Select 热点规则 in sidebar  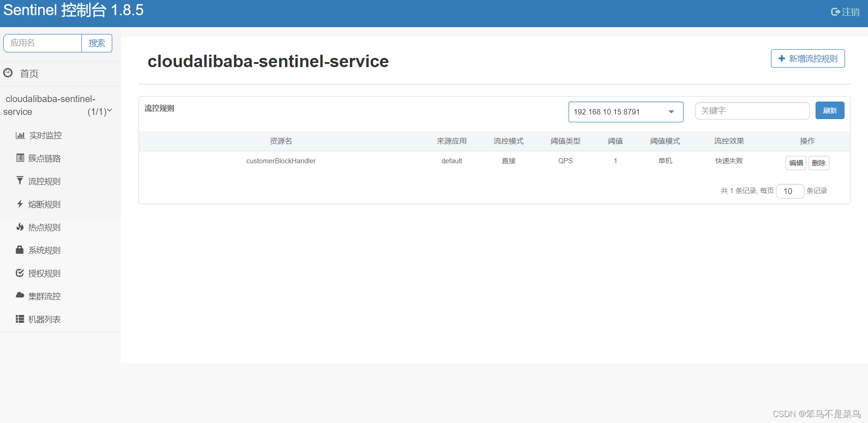[x=44, y=227]
